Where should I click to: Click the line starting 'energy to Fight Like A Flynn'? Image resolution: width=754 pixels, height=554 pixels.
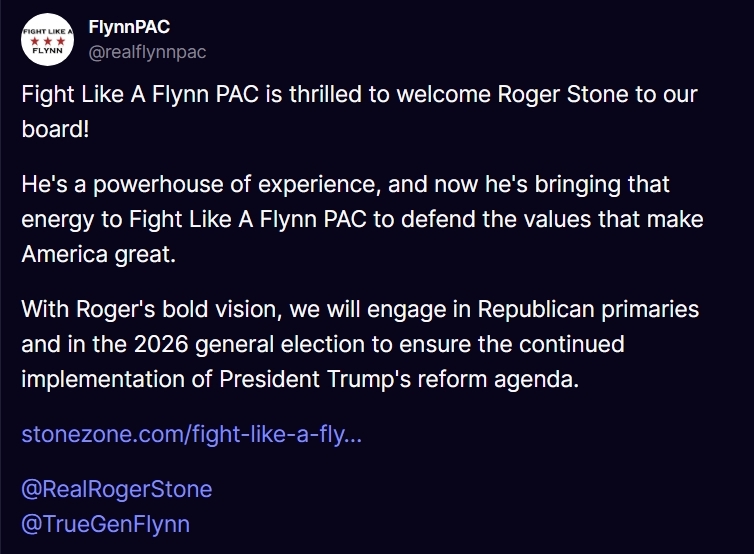(362, 219)
